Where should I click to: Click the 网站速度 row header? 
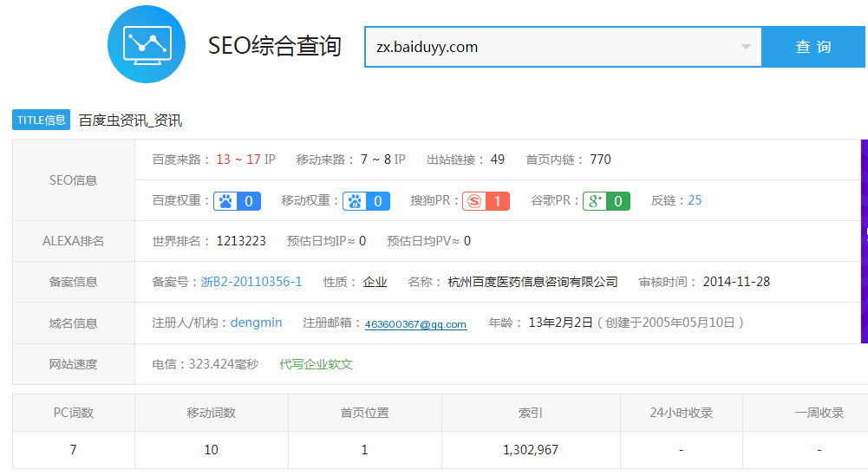coord(73,364)
